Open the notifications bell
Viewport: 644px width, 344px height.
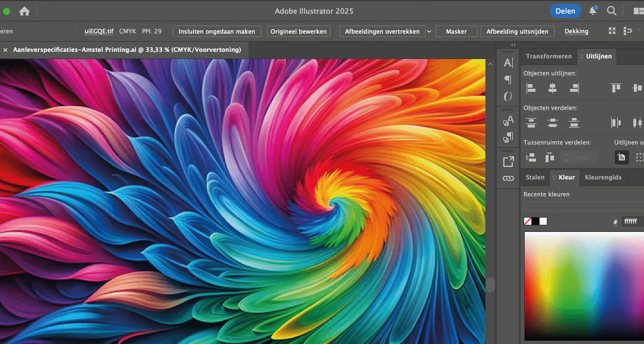pyautogui.click(x=593, y=11)
